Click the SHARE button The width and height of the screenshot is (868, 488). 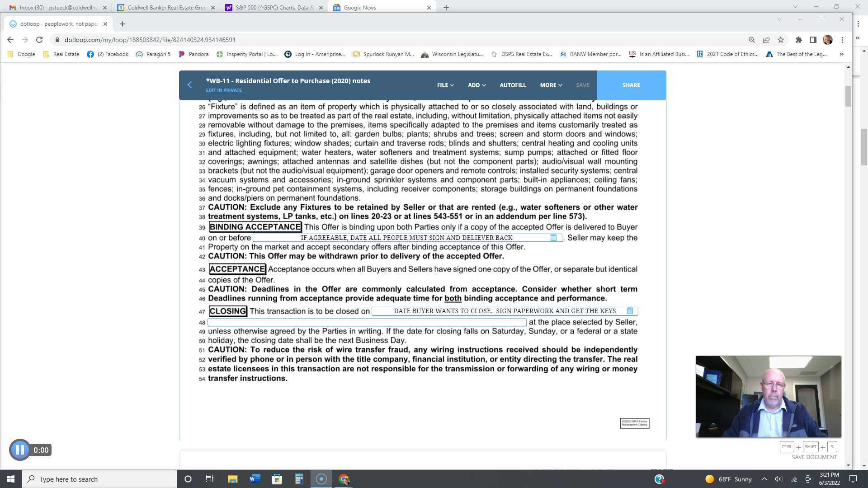pyautogui.click(x=631, y=85)
